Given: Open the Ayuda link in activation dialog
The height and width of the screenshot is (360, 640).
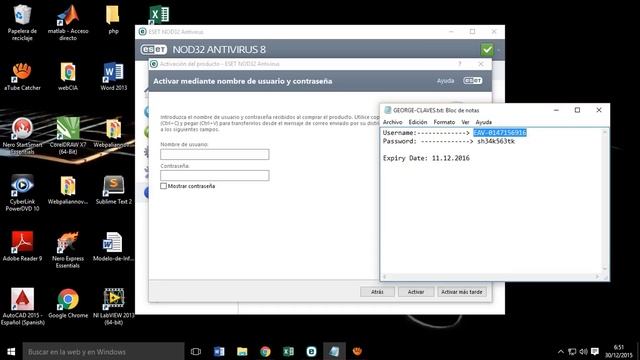Looking at the screenshot, I should pos(445,81).
